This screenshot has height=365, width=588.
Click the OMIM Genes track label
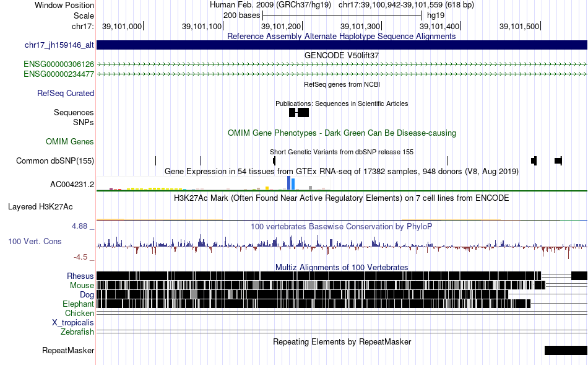tap(70, 141)
